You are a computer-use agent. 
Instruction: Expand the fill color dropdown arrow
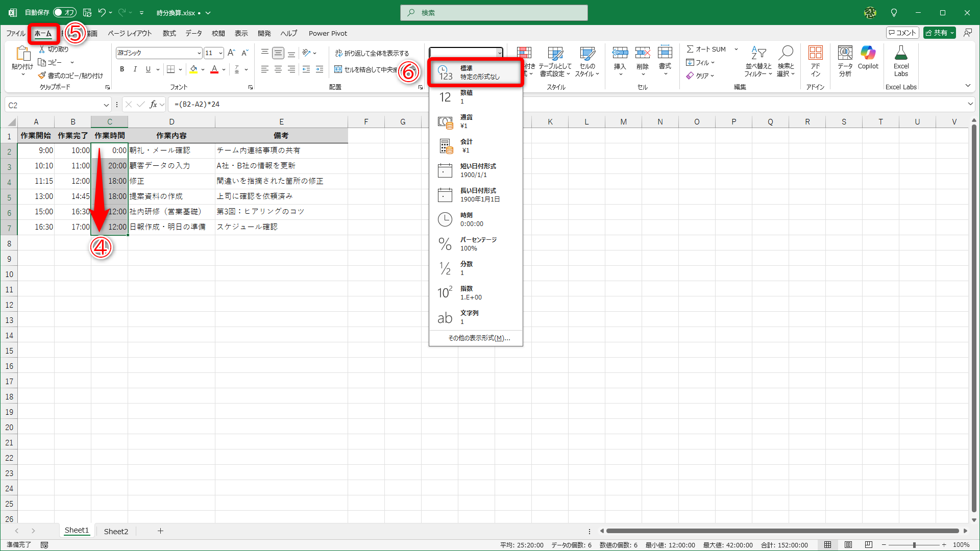pos(203,69)
